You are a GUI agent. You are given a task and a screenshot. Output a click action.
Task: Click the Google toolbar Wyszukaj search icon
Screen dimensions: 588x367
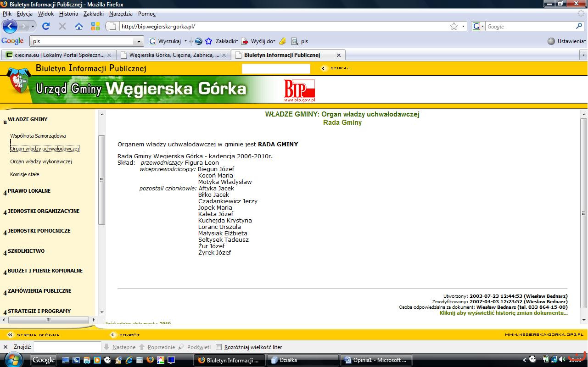click(x=153, y=41)
